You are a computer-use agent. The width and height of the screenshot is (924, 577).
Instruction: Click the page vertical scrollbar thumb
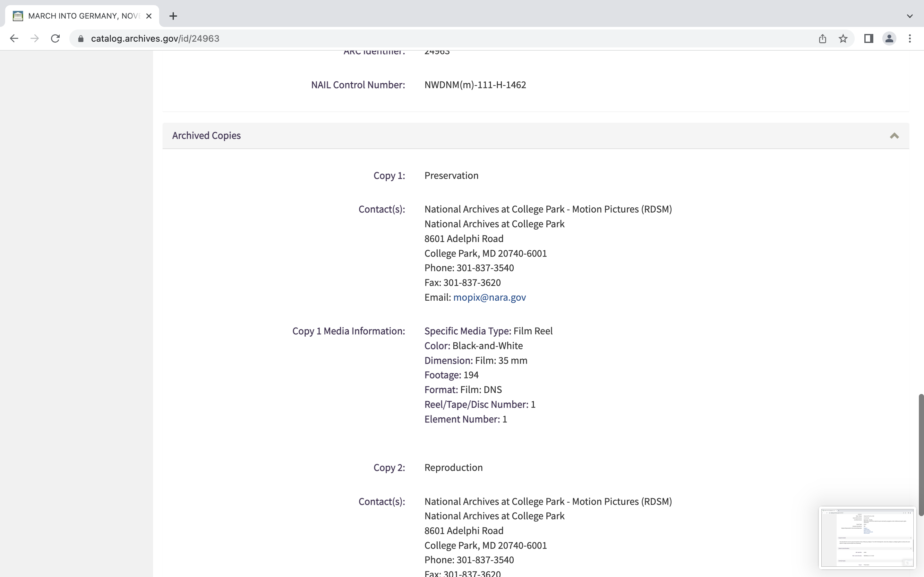(x=921, y=454)
